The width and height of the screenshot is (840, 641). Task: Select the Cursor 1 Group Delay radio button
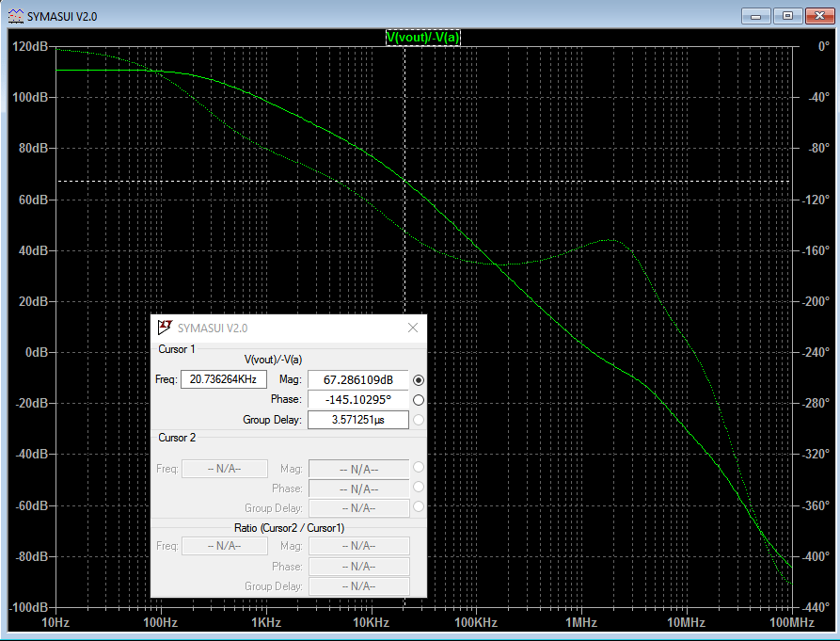click(x=419, y=420)
